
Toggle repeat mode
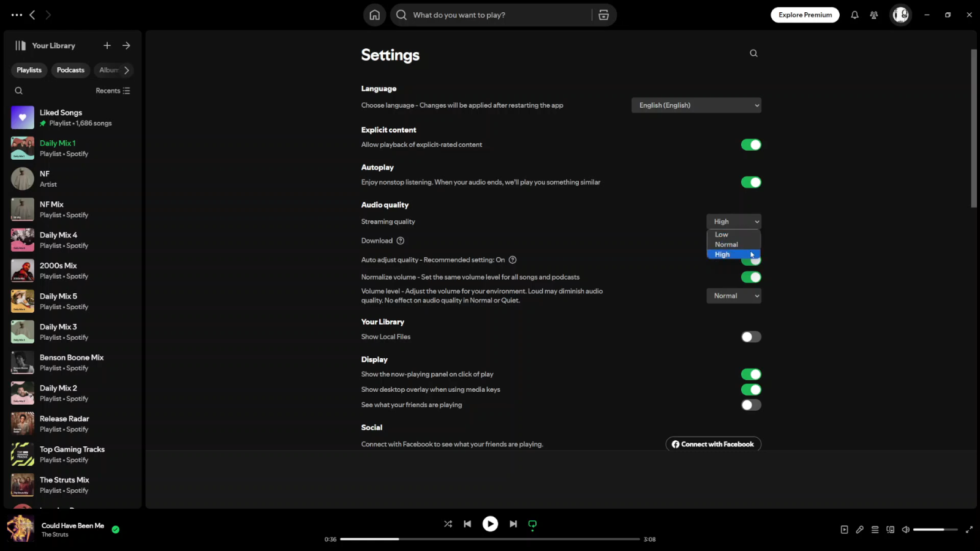click(x=532, y=524)
